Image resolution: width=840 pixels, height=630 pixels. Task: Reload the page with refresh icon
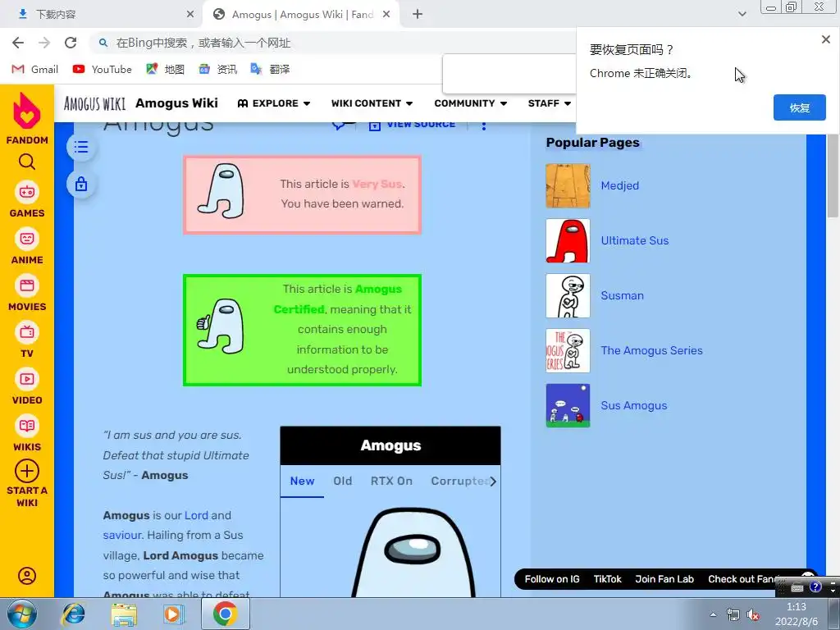71,43
